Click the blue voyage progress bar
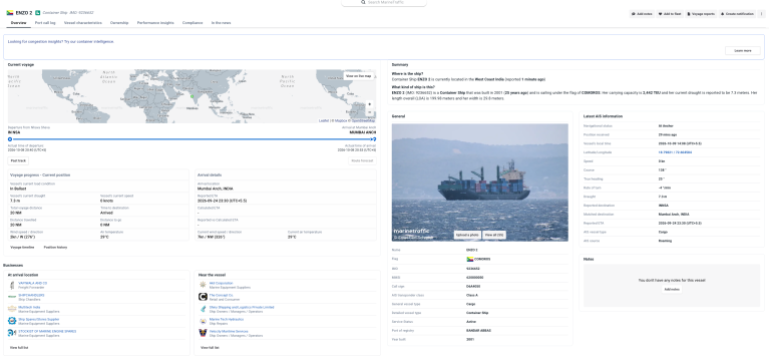This screenshot has width=769, height=364. click(x=192, y=139)
